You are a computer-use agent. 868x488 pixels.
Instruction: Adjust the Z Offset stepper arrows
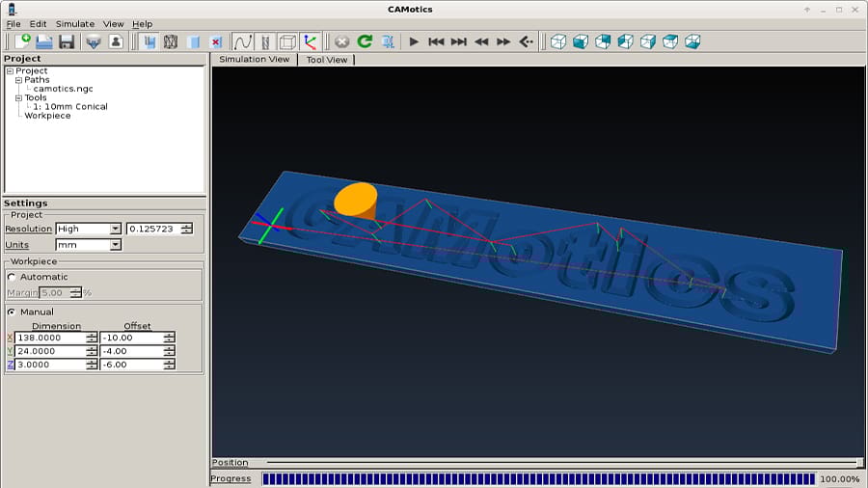pyautogui.click(x=170, y=365)
